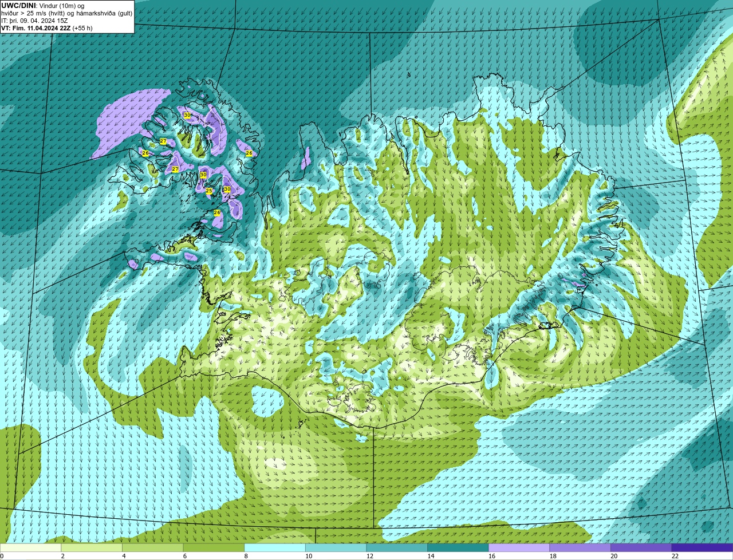Click the scale number 18
Viewport: 733px width, 560px height.
[x=553, y=556]
